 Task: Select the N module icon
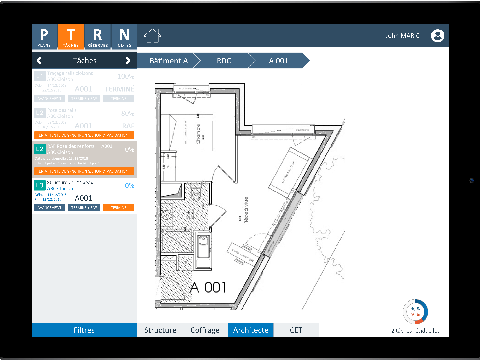click(124, 37)
